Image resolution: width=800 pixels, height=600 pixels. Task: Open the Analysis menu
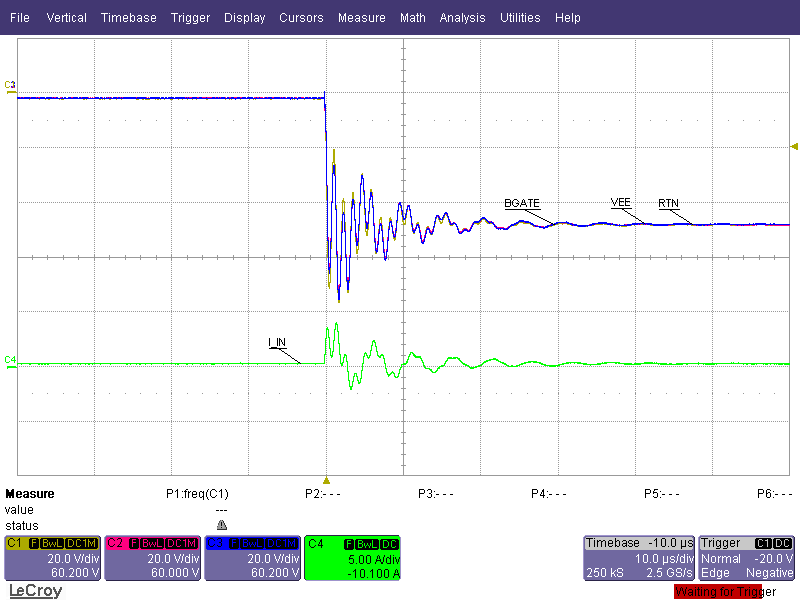click(462, 17)
